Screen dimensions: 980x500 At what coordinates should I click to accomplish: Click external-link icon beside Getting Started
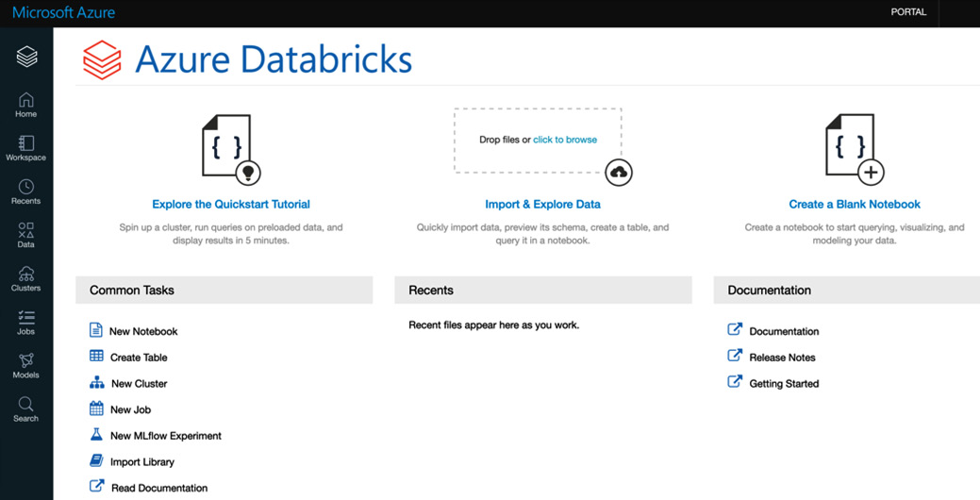coord(735,381)
